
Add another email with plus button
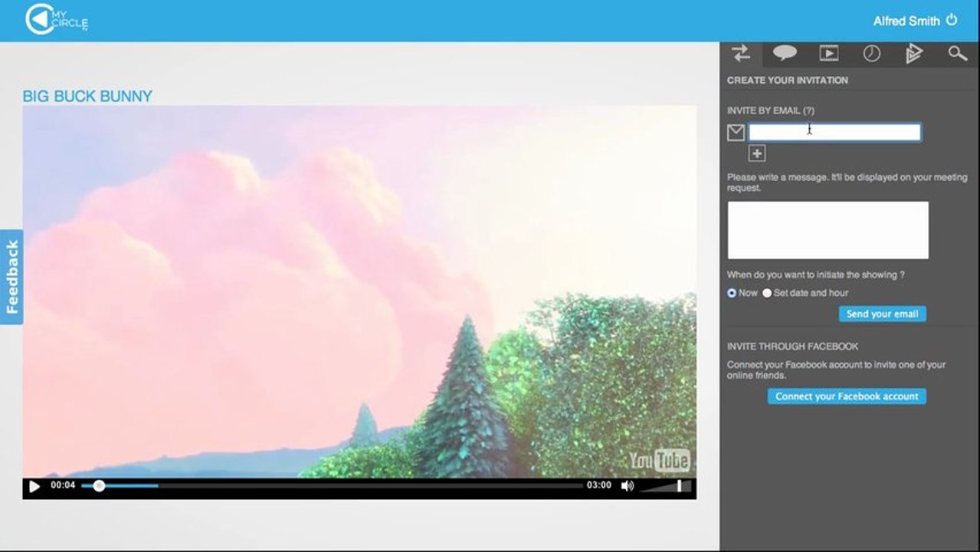point(757,154)
